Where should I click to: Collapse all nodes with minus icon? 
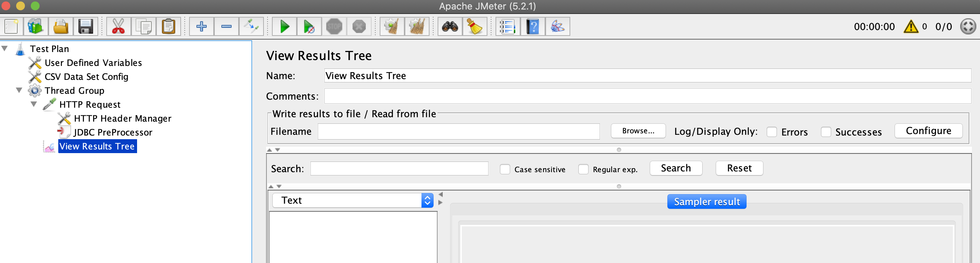pyautogui.click(x=226, y=27)
